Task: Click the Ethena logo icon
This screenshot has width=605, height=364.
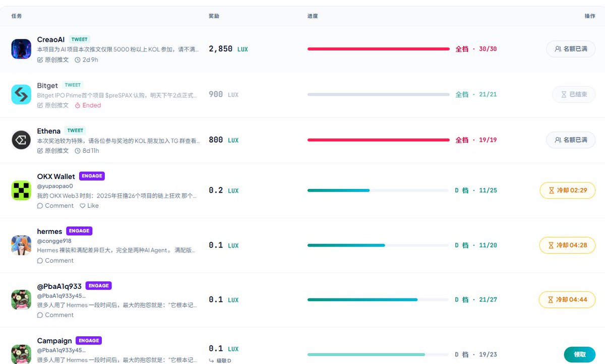Action: click(x=21, y=140)
